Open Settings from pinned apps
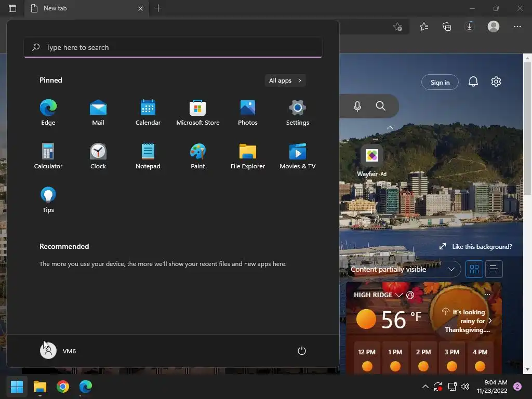The image size is (532, 399). pyautogui.click(x=298, y=113)
